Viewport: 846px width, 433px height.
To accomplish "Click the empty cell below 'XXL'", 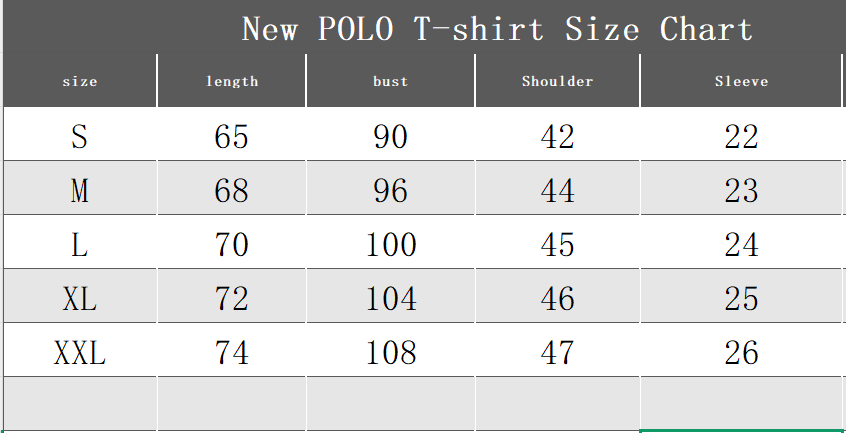I will click(x=80, y=403).
